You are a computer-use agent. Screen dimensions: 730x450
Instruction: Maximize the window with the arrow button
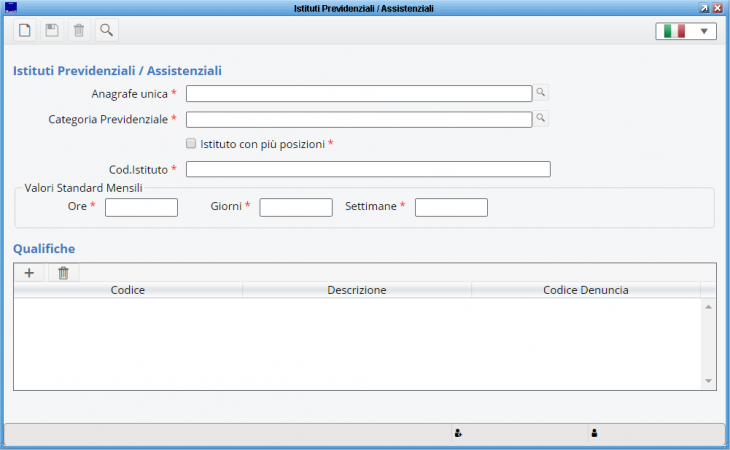(x=704, y=8)
